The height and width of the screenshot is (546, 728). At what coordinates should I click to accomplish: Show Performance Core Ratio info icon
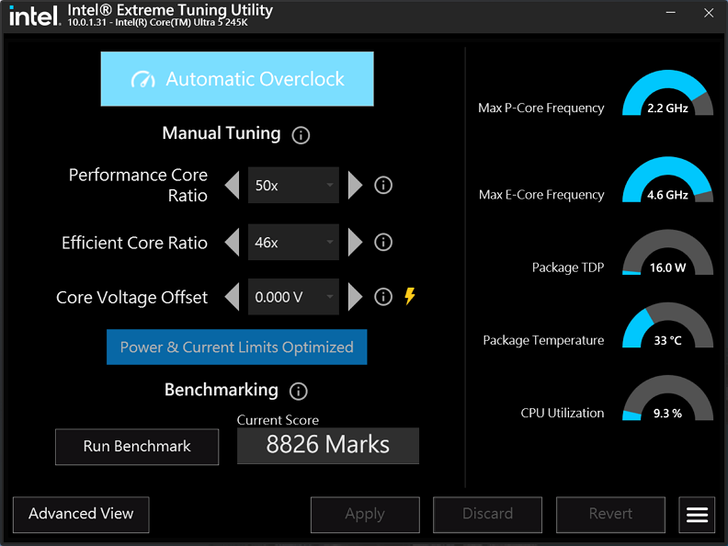tap(383, 185)
